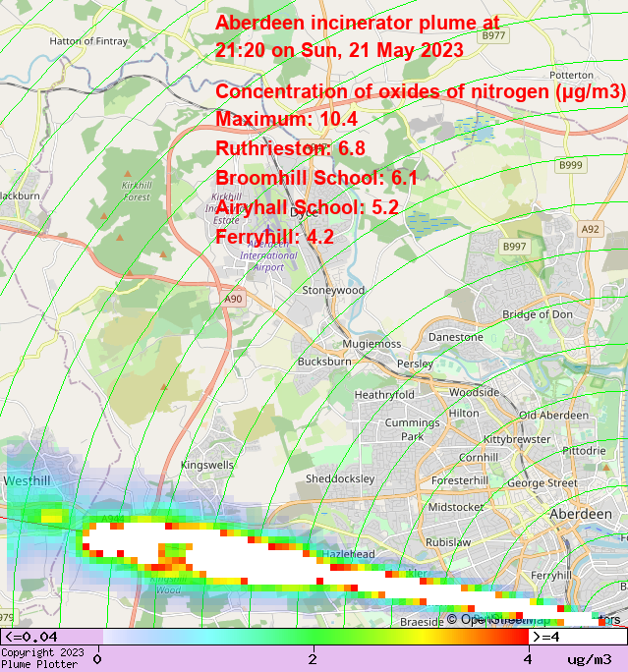Click the Cornhill place label
Image resolution: width=628 pixels, height=672 pixels.
coord(479,458)
